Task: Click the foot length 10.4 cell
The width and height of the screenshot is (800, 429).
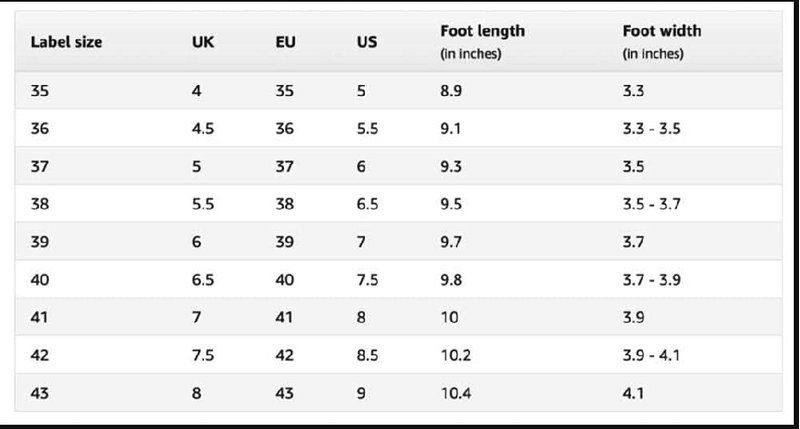Action: click(x=456, y=393)
